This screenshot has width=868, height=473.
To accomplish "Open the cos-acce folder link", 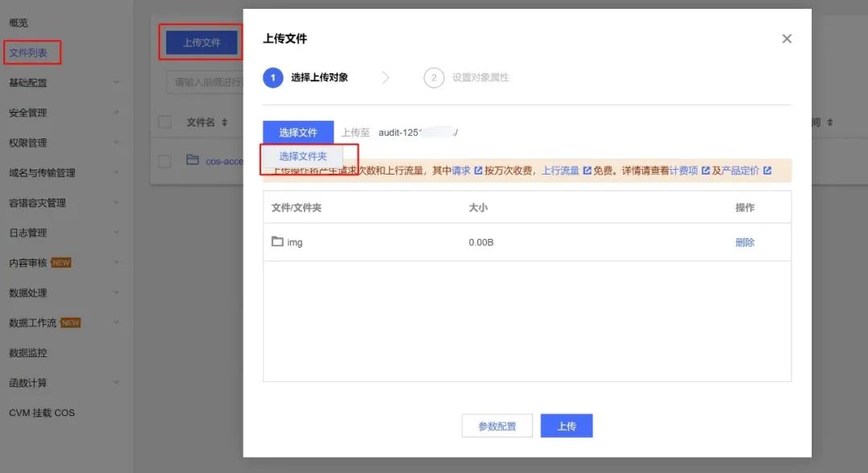I will (x=224, y=161).
